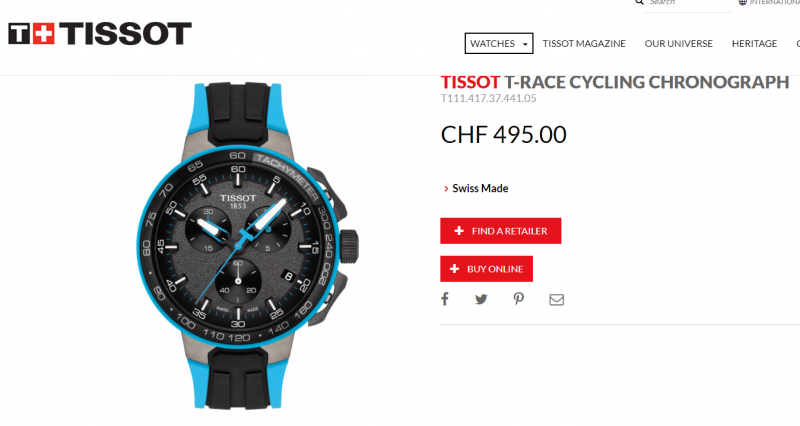Click the Tissot logo in the header
The width and height of the screenshot is (800, 426).
coord(100,34)
